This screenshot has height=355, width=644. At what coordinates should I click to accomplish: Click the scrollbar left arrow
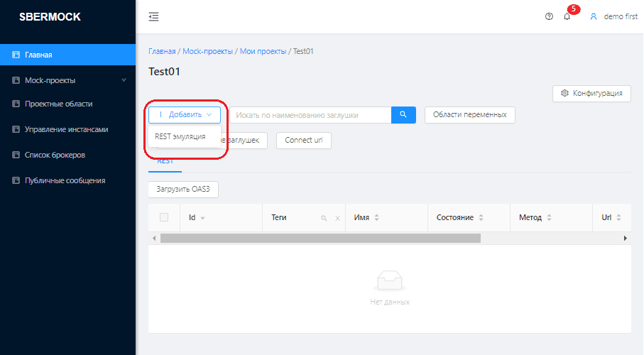coord(154,239)
